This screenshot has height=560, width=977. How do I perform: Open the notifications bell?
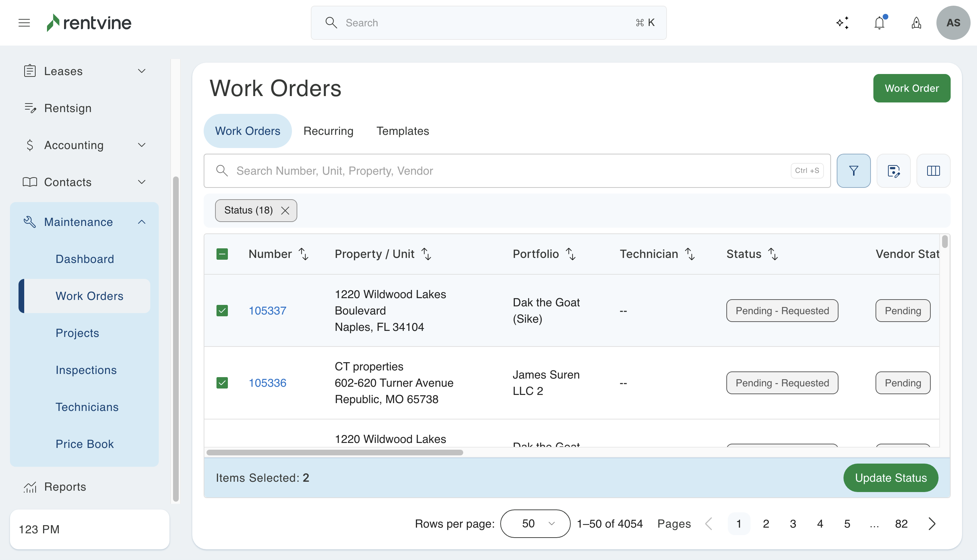pos(879,23)
